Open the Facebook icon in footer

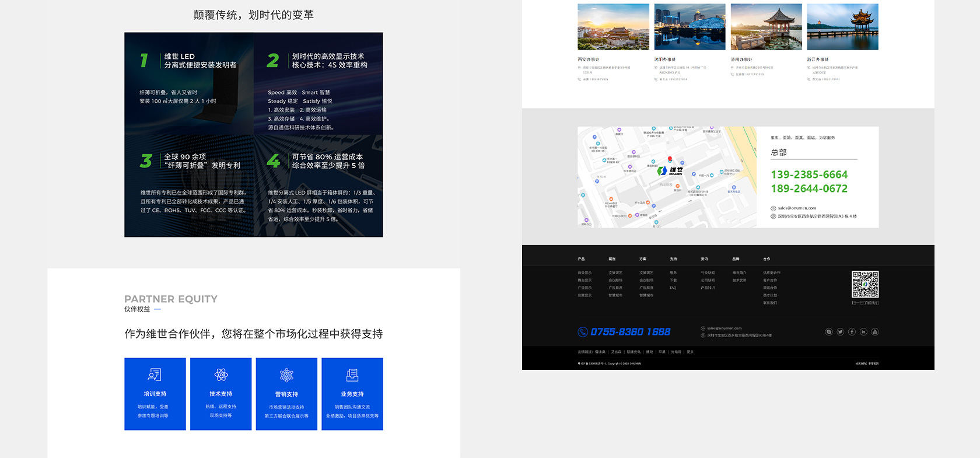tap(852, 332)
